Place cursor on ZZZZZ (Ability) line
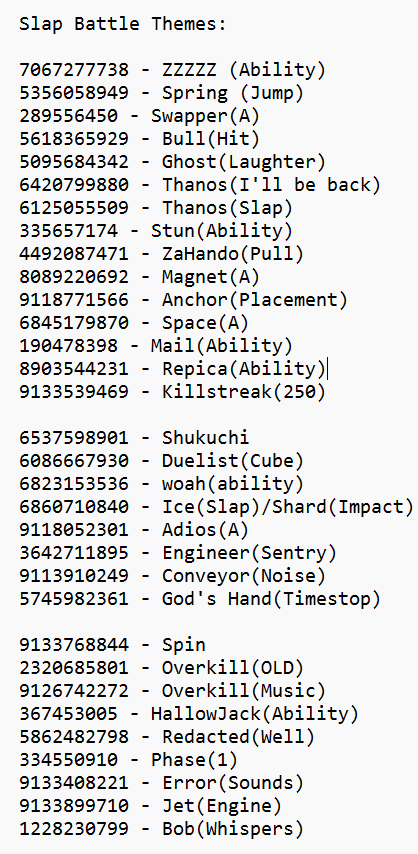Screen dimensions: 418x854 [x=172, y=70]
